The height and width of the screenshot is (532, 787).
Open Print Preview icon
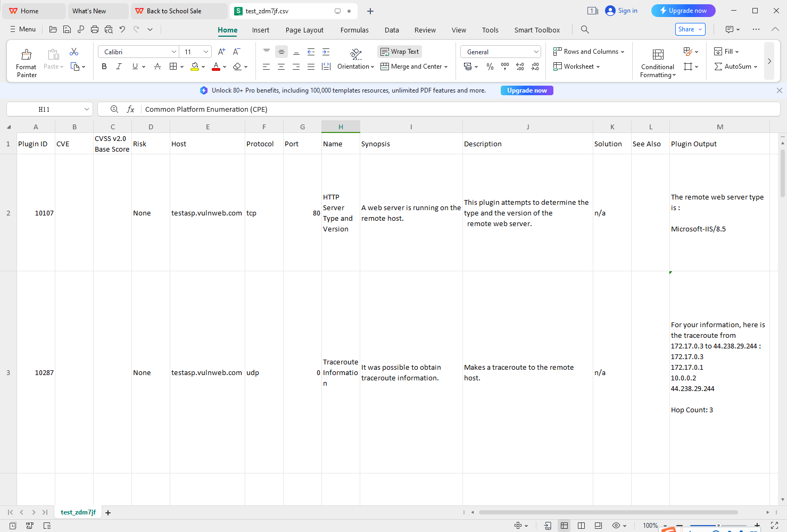pos(109,29)
